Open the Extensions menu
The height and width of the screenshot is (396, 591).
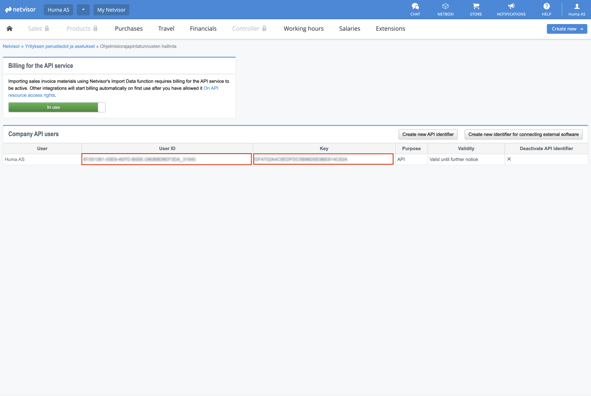coord(390,28)
